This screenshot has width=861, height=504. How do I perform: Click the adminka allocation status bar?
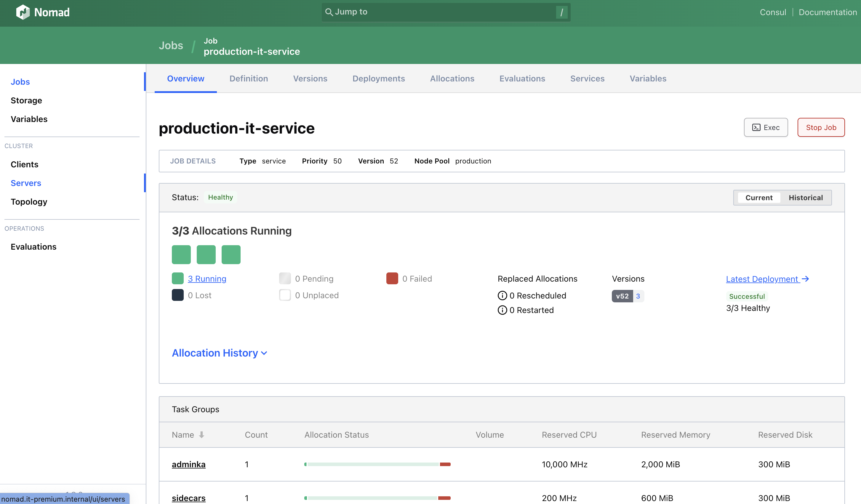click(377, 464)
